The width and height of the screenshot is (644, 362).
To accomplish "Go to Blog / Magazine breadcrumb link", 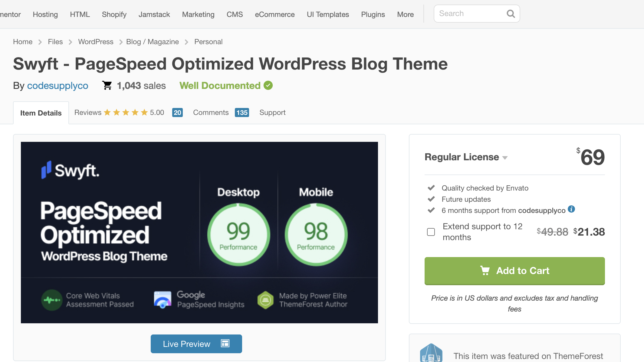I will tap(153, 42).
